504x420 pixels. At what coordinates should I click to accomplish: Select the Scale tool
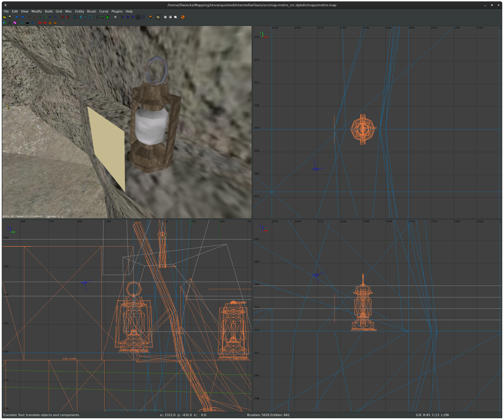coord(133,17)
